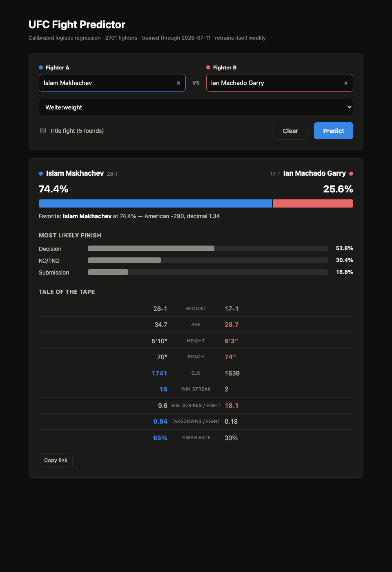Click the height value 6'3"

[231, 341]
